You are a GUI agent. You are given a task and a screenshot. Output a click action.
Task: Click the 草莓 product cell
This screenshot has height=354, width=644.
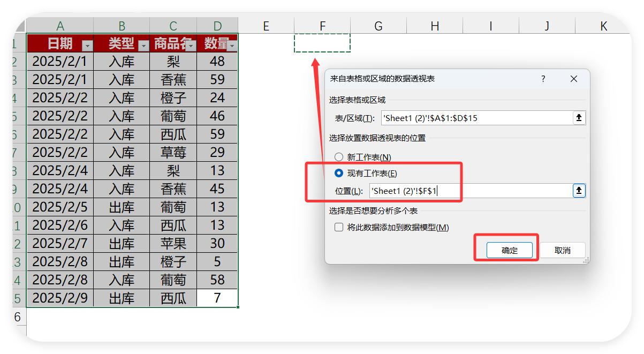coord(173,152)
